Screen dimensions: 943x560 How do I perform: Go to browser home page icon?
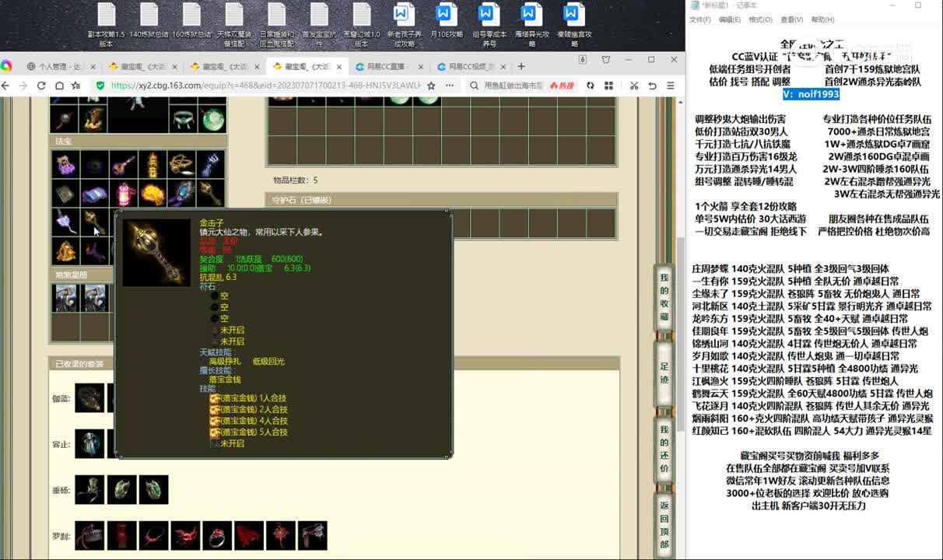[x=59, y=86]
